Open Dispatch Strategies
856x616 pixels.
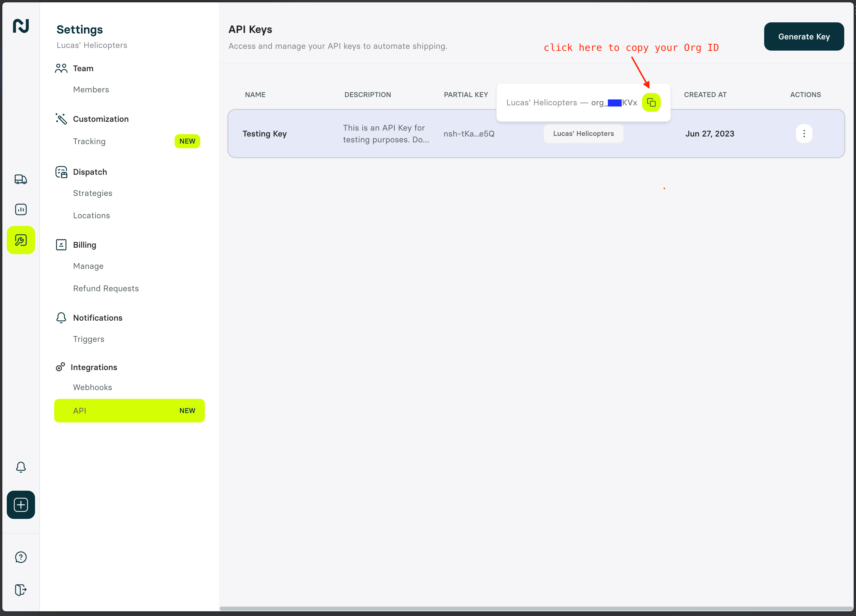(93, 193)
